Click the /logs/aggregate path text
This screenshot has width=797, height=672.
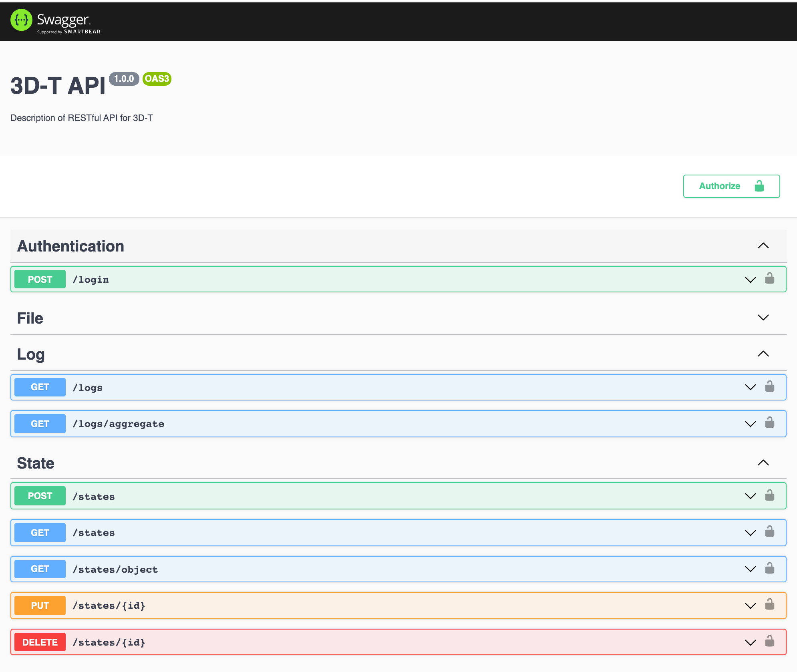pos(119,424)
